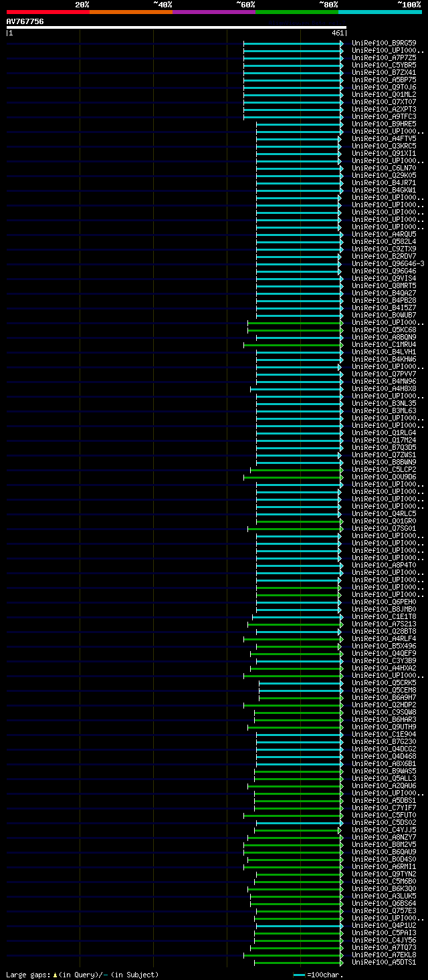
Task: Click the hit bar for UniRef100_B9RG59
Action: (293, 43)
